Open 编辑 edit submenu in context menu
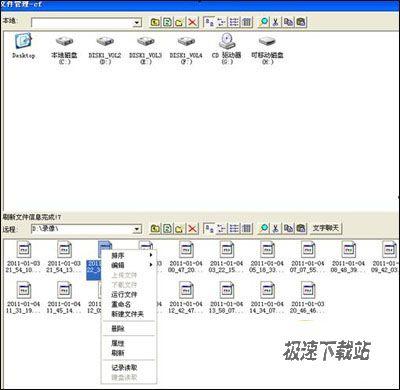Viewport: 400px width, 390px height. (x=129, y=265)
